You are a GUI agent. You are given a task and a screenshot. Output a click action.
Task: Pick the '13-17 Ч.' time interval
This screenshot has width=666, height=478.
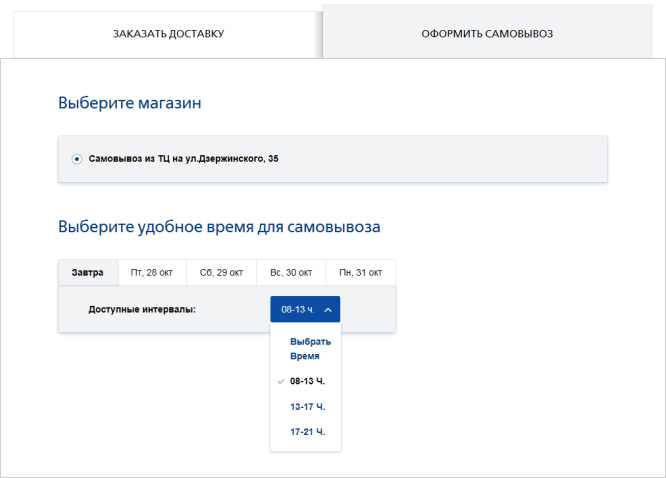[307, 407]
